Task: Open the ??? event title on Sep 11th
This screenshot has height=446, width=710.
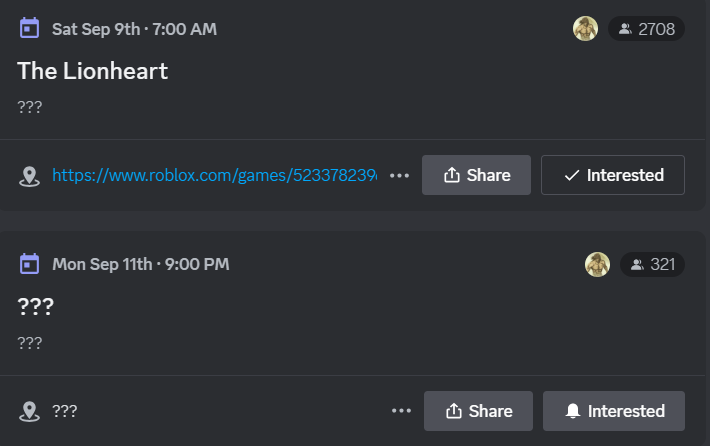Action: (35, 306)
